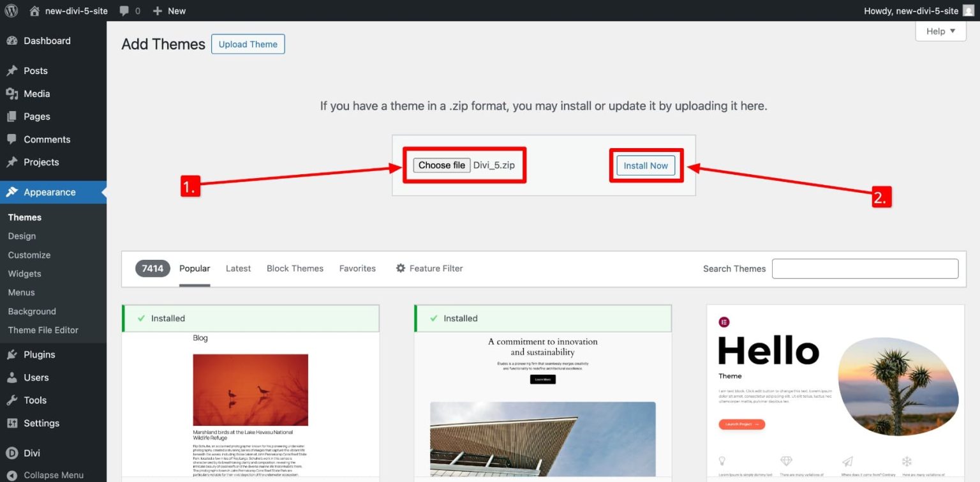Open Comments via the speech bubble icon
This screenshot has width=980, height=482.
click(13, 139)
